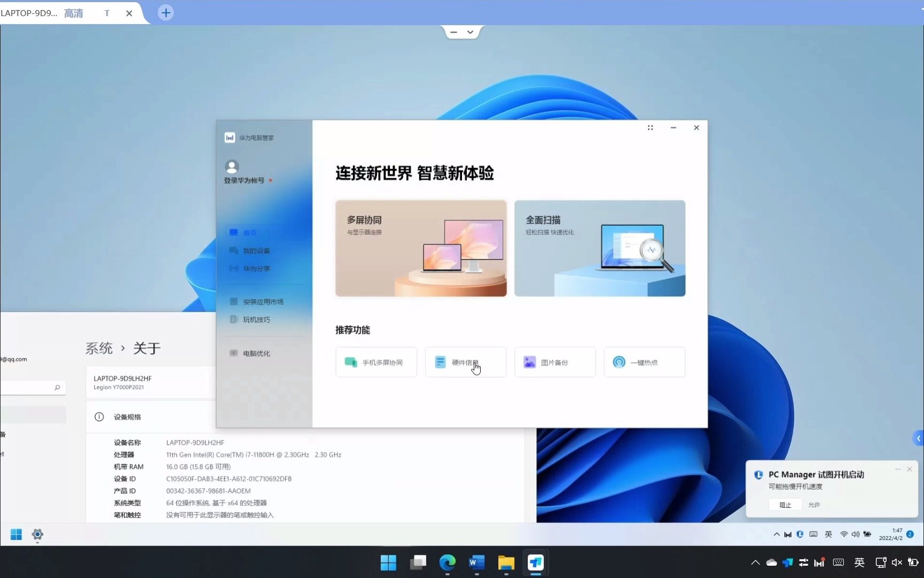Image resolution: width=924 pixels, height=578 pixels.
Task: Click the Settings search field
Action: 32,387
